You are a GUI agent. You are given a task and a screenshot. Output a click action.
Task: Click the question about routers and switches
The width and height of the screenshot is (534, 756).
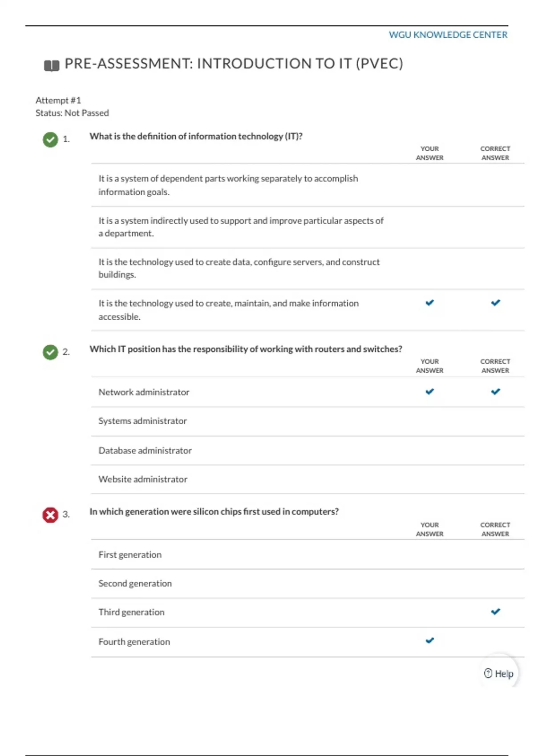coord(246,349)
